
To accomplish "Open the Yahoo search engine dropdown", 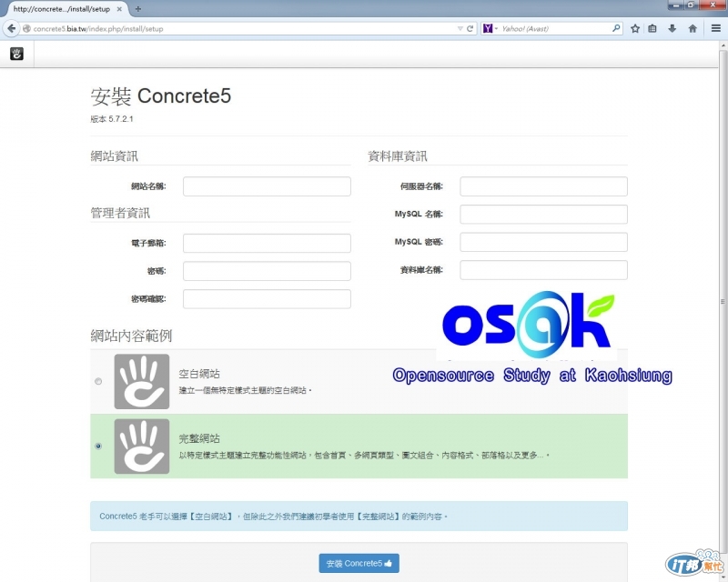I will [x=490, y=29].
